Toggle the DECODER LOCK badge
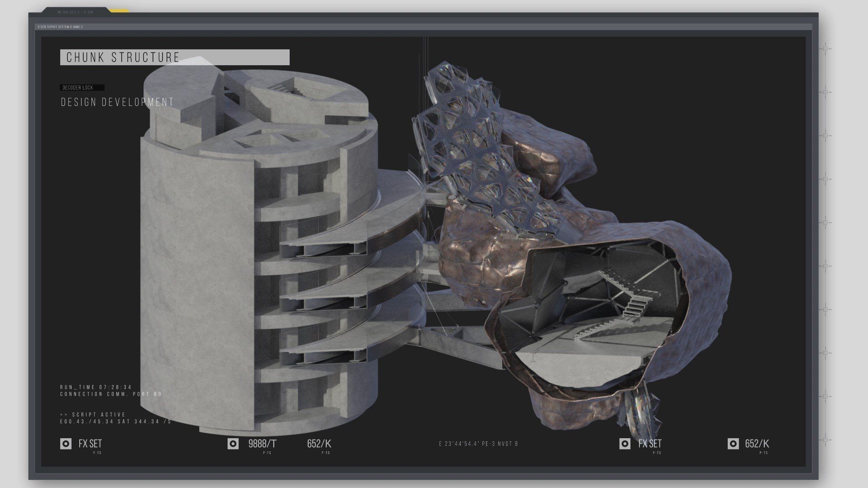The height and width of the screenshot is (488, 868). [82, 88]
